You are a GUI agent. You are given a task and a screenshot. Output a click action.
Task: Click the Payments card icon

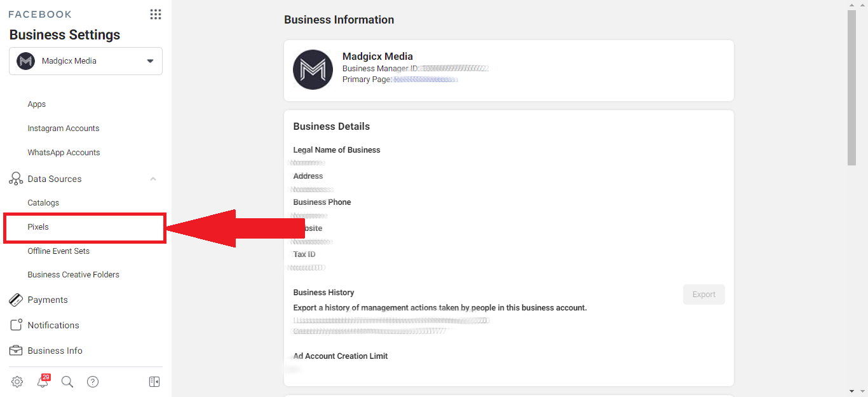[x=16, y=300]
